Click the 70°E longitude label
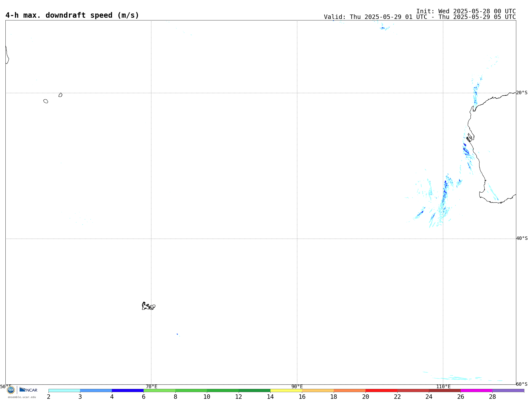The image size is (532, 400). coord(151,386)
